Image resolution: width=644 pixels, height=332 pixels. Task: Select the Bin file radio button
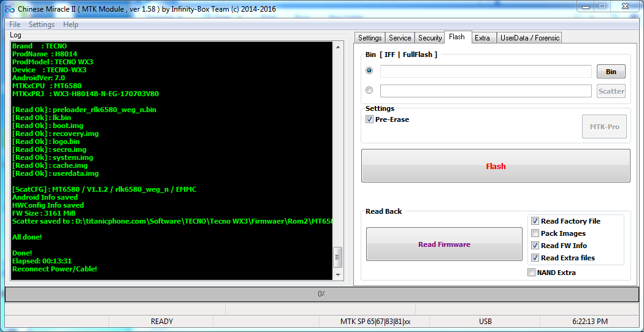(369, 70)
